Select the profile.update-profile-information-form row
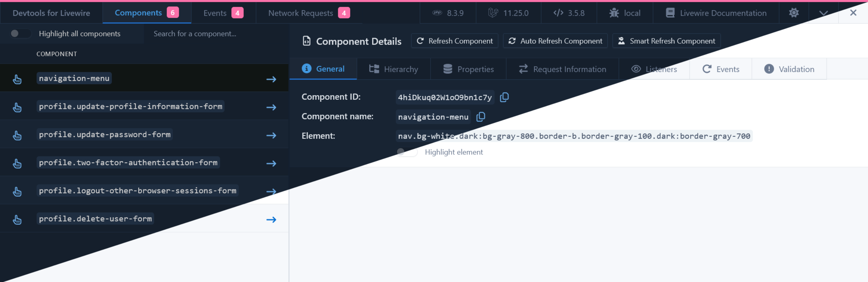868x282 pixels. coord(144,106)
